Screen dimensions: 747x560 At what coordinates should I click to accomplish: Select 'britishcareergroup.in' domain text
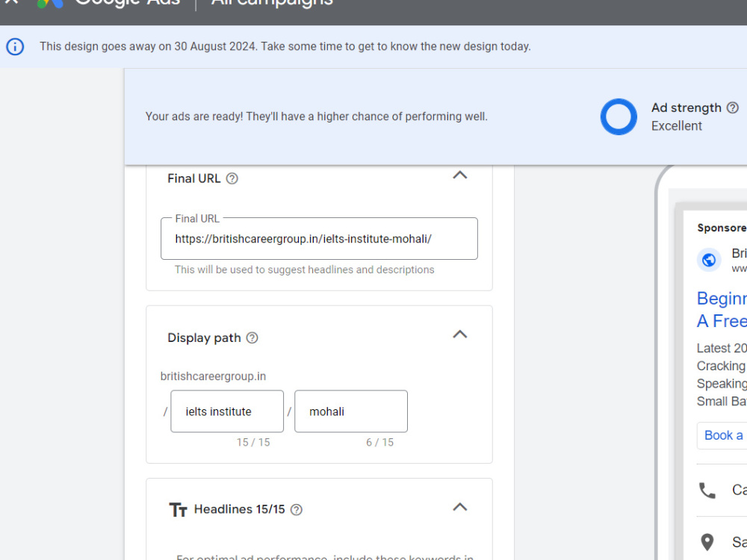point(213,376)
